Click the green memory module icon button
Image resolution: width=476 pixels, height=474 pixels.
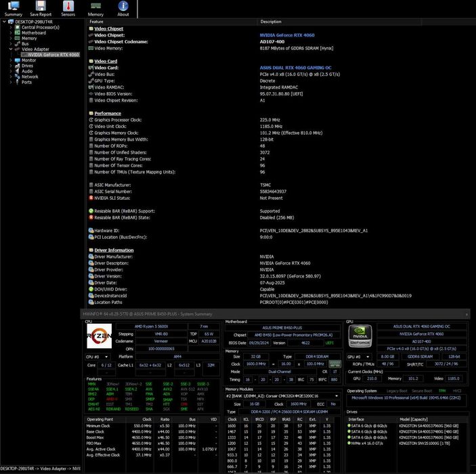pos(335,364)
